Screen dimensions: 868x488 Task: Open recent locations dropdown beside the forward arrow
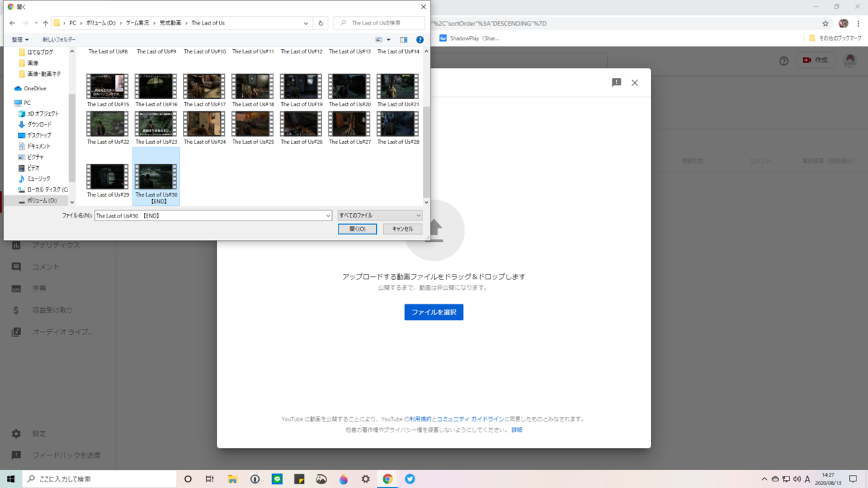tap(36, 23)
